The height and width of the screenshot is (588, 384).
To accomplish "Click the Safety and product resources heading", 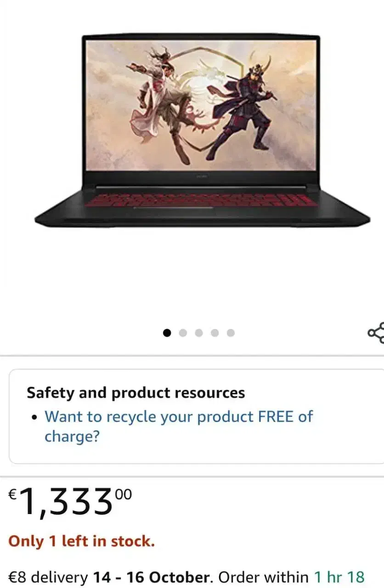I will [x=136, y=393].
